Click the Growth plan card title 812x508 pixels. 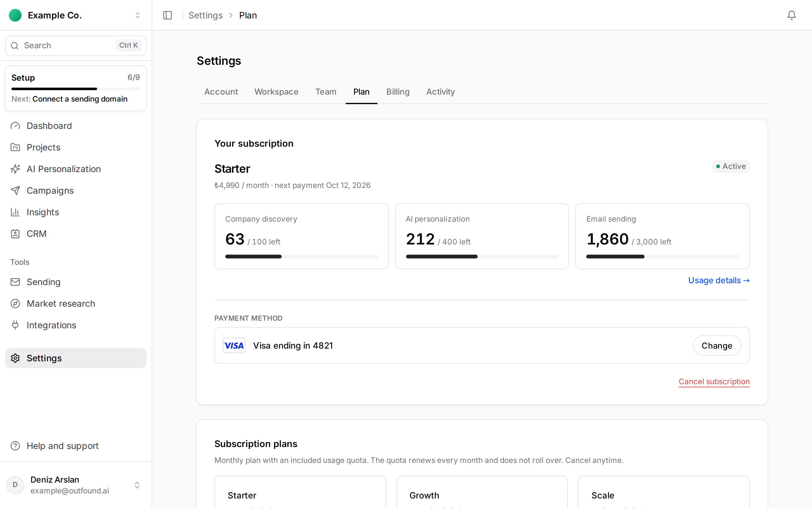pos(424,495)
